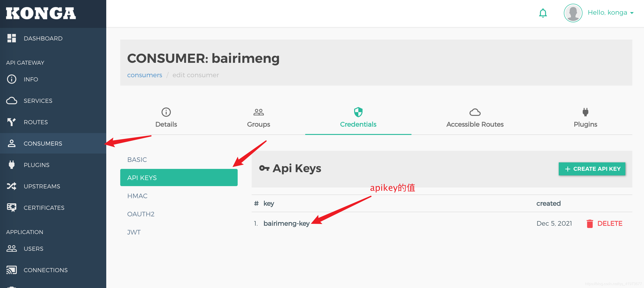
Task: Open Plugins in the sidebar
Action: coord(37,165)
